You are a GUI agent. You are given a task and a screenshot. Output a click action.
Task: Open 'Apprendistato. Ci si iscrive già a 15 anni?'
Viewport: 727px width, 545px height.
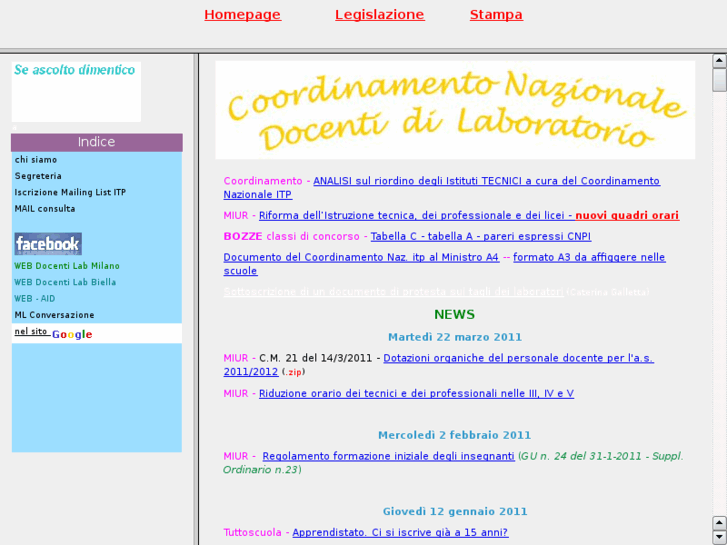pyautogui.click(x=400, y=532)
